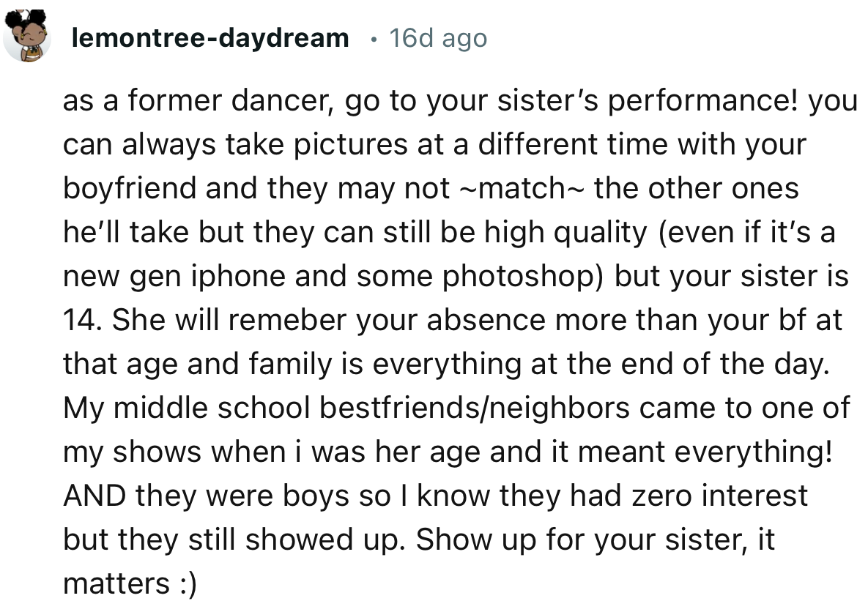
Task: Click the separator dot beside the username
Action: pos(375,40)
